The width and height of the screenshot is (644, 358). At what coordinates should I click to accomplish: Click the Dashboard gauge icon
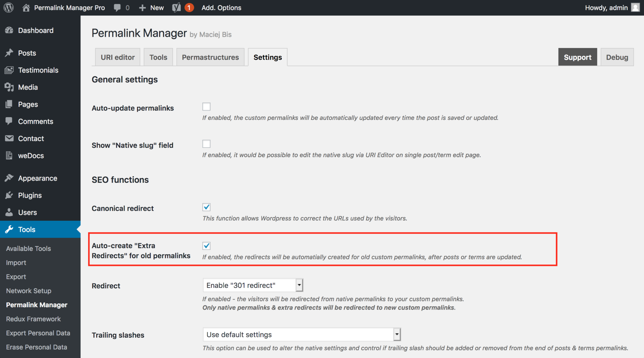[x=9, y=30]
